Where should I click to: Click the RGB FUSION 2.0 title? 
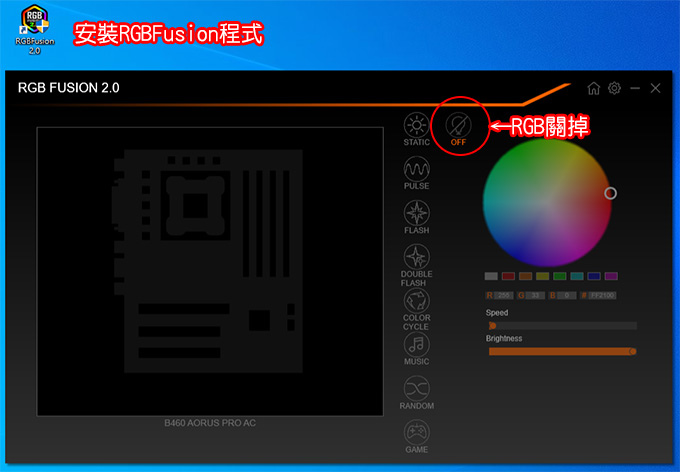coord(69,88)
